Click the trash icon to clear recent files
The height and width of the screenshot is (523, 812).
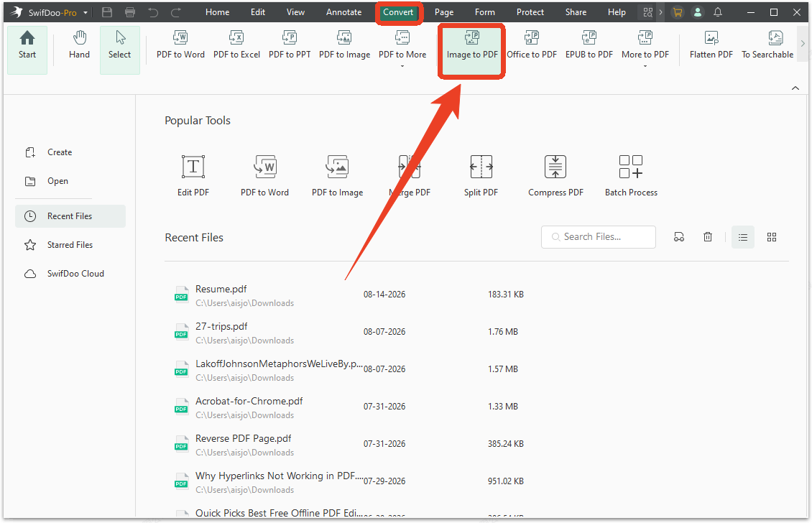pos(707,237)
